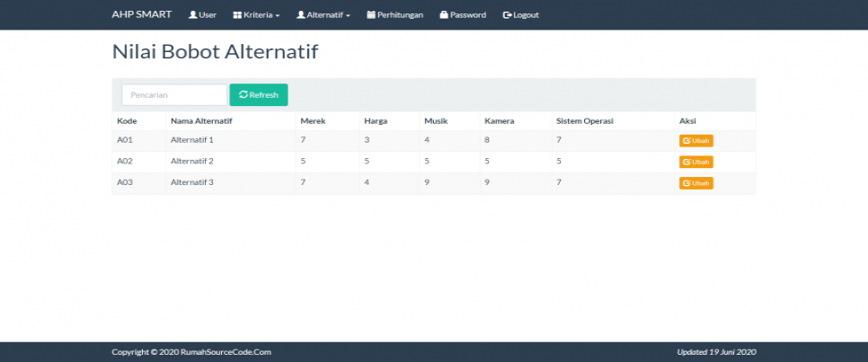Click the person icon next to User
The width and height of the screenshot is (868, 362).
point(192,15)
